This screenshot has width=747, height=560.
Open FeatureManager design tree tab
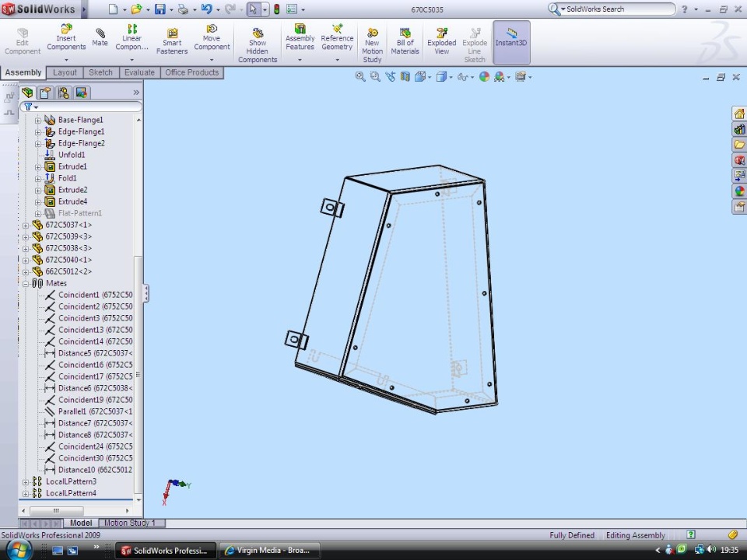(28, 93)
